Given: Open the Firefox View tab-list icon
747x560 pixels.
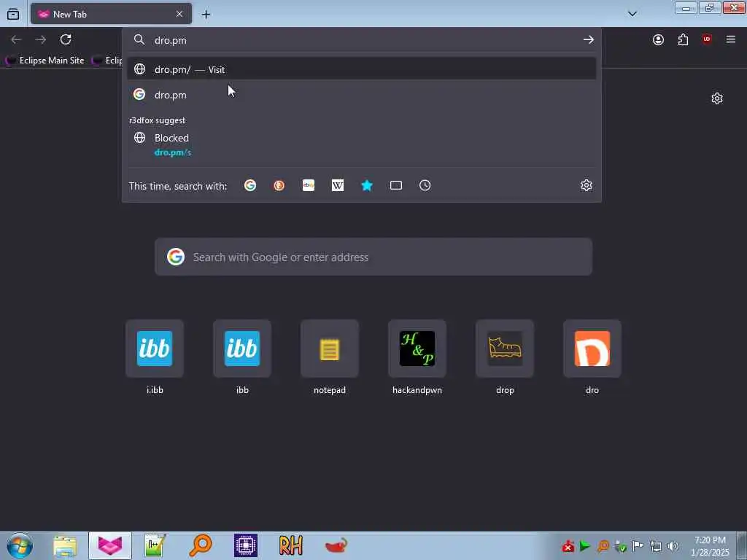Looking at the screenshot, I should point(13,15).
